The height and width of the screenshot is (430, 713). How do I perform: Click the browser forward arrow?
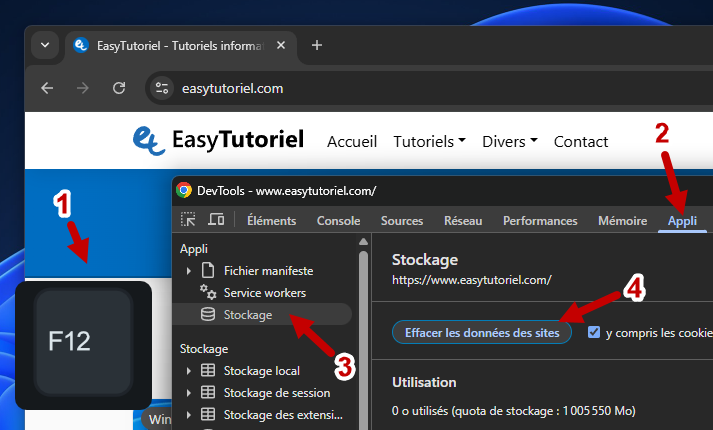pyautogui.click(x=83, y=88)
